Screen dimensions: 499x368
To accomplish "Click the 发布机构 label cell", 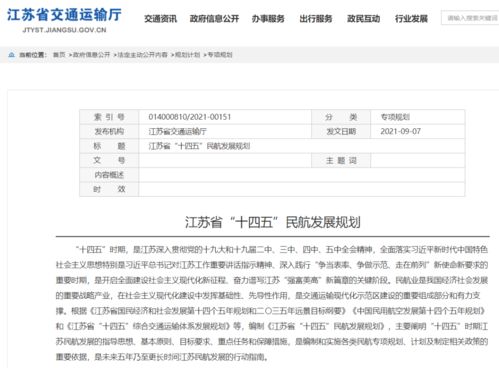I will tap(109, 131).
